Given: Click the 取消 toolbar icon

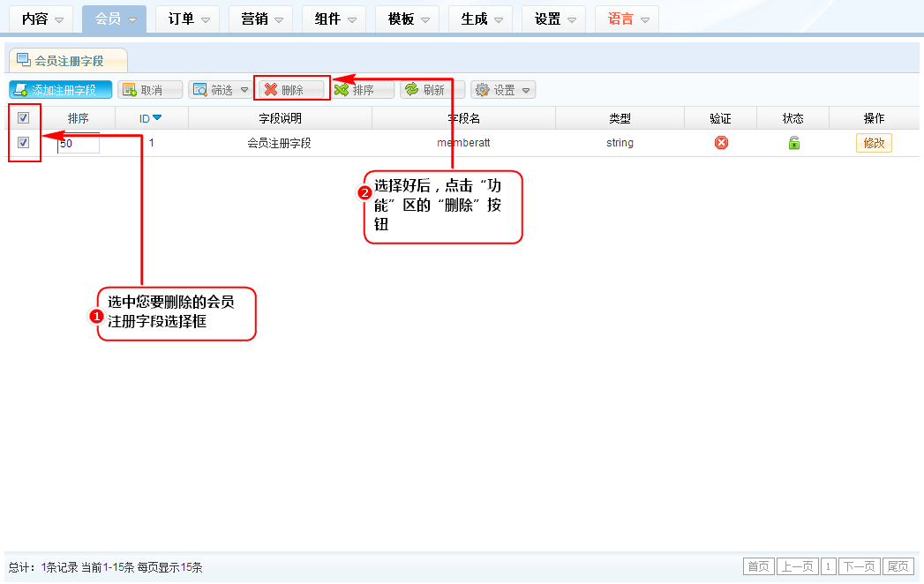Looking at the screenshot, I should tap(129, 90).
